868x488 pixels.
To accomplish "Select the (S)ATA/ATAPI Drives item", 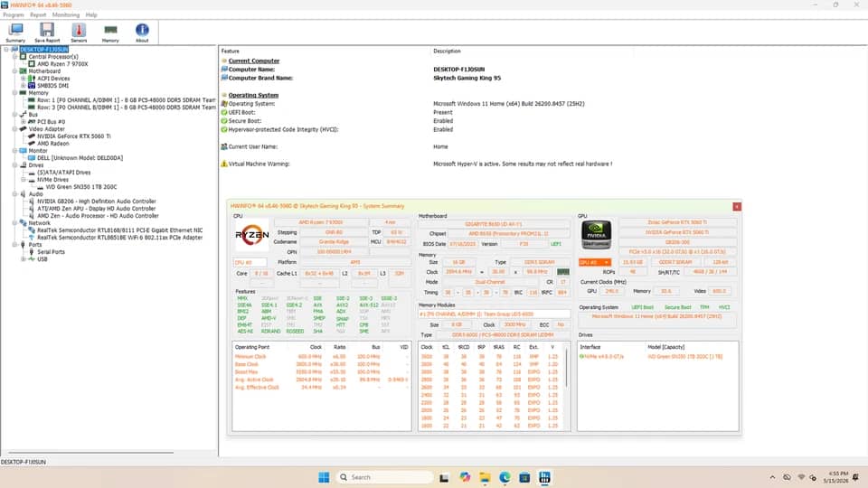I will point(63,172).
